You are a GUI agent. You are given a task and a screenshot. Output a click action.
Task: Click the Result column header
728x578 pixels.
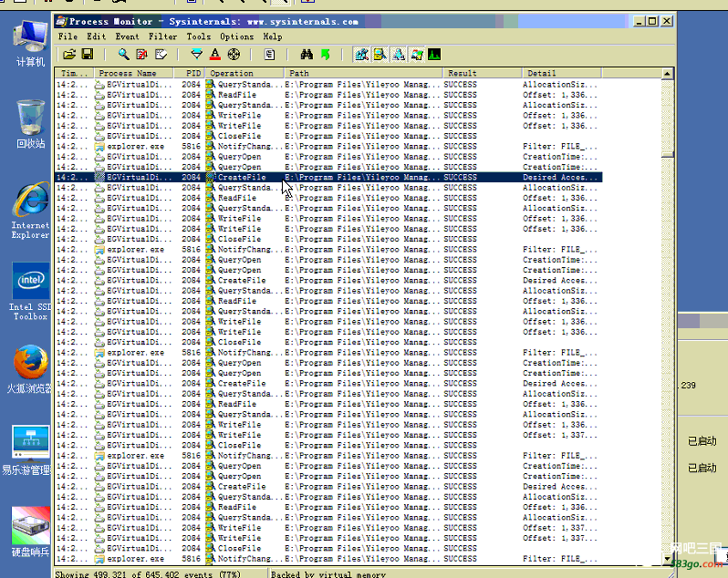click(x=483, y=73)
